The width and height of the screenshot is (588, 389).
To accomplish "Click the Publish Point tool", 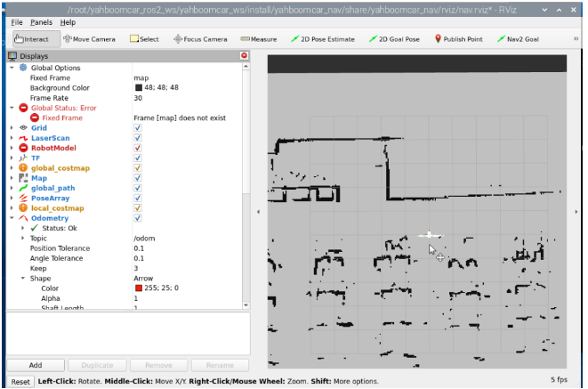I will 459,39.
